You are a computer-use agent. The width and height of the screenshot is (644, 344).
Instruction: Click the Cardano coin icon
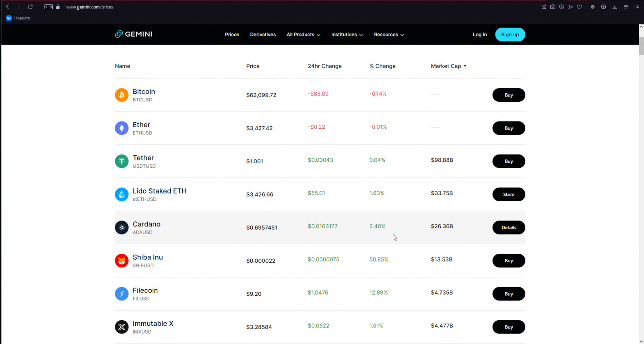pos(122,227)
